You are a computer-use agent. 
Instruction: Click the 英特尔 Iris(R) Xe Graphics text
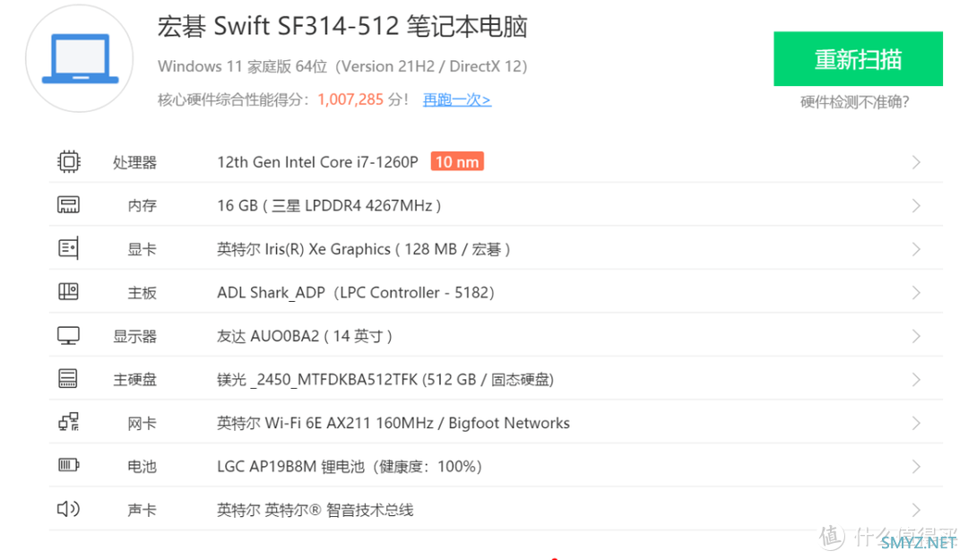pos(364,249)
